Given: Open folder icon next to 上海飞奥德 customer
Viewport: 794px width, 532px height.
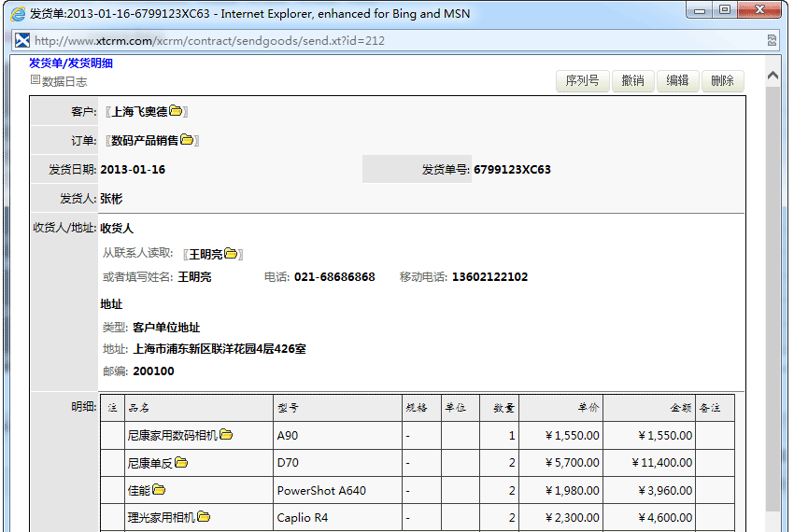Looking at the screenshot, I should [176, 110].
